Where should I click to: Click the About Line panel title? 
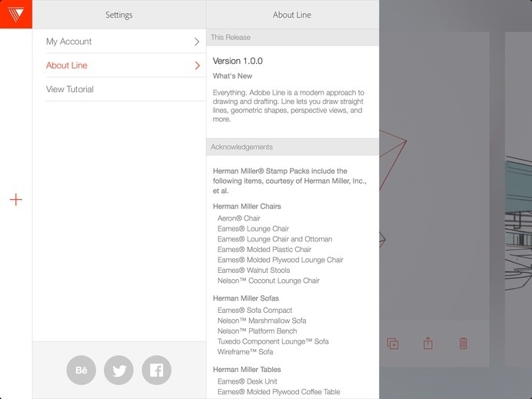click(x=292, y=15)
